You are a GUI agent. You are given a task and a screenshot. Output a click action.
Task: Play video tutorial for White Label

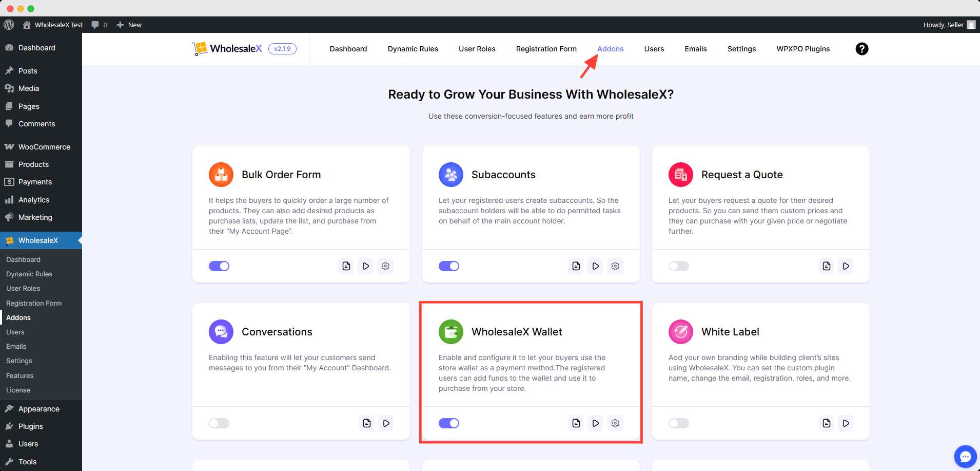[846, 423]
